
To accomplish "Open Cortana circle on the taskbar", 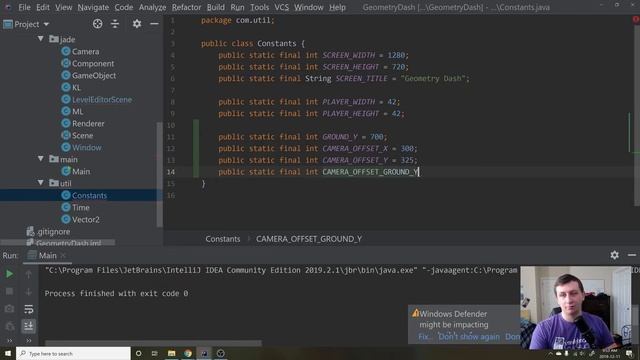I will (138, 353).
